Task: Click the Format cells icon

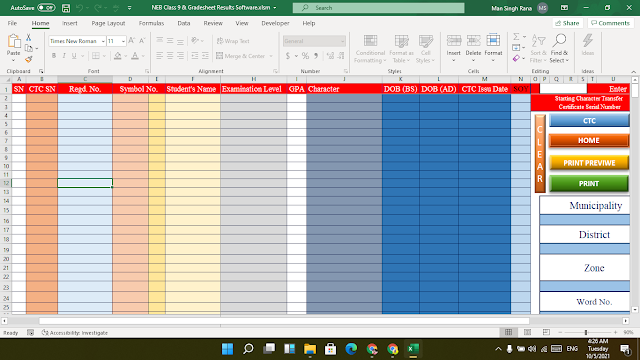Action: click(x=493, y=40)
